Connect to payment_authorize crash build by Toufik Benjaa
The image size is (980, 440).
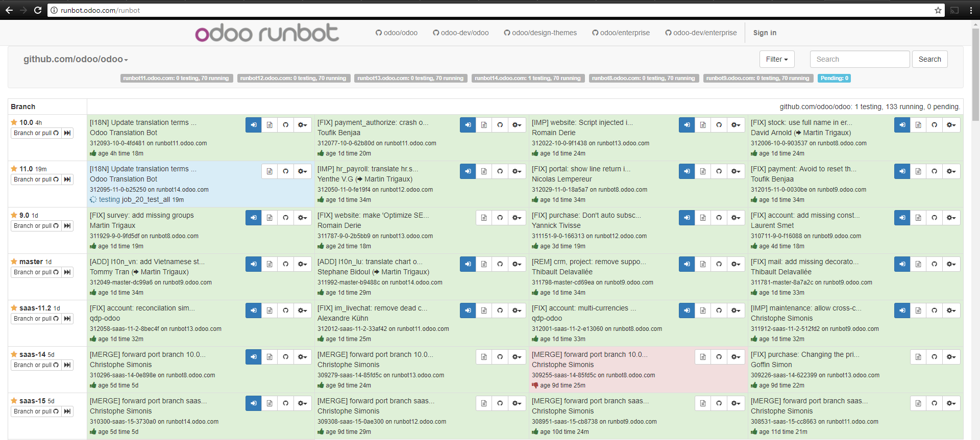468,125
